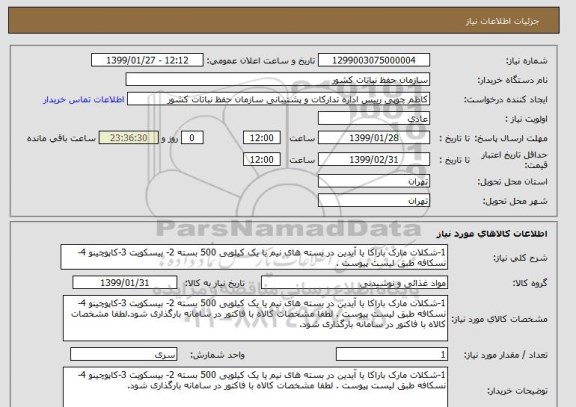The image size is (576, 407).
Task: Click the شرح کلی نیاز description box
Action: [254, 257]
